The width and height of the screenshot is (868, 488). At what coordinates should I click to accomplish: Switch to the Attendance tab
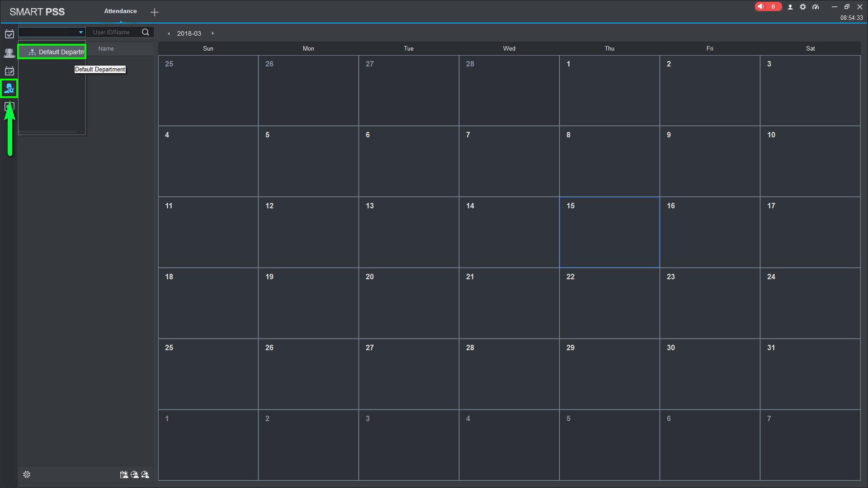[x=120, y=11]
